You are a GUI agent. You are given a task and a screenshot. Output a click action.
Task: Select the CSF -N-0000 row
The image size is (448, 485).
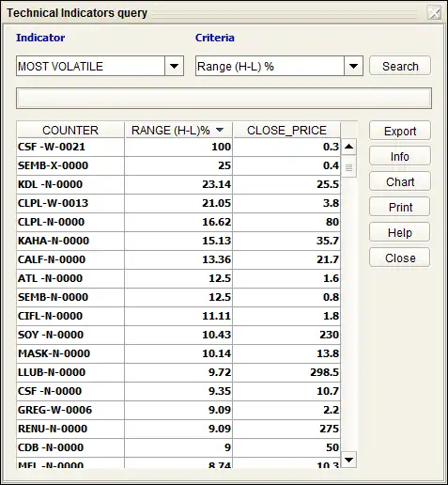(x=178, y=391)
